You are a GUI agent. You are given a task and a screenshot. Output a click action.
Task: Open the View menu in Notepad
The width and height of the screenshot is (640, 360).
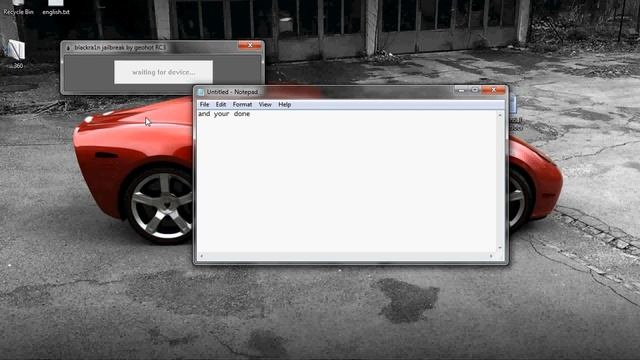coord(265,104)
